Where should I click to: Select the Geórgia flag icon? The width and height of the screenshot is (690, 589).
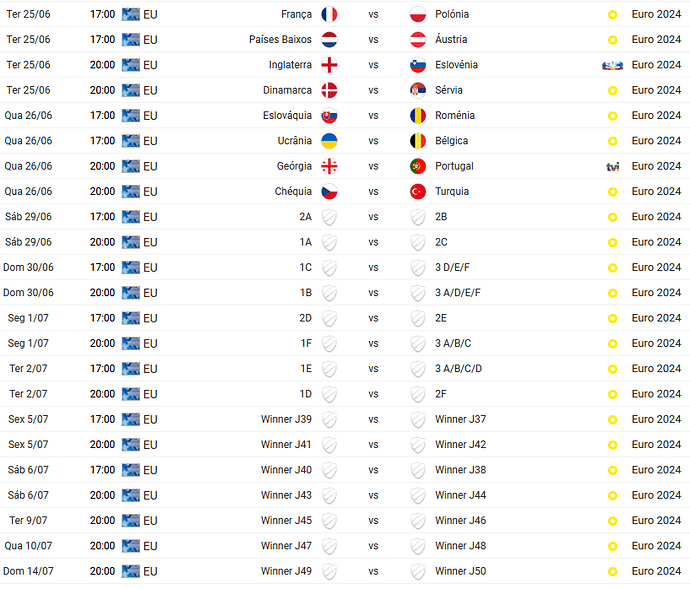[329, 166]
